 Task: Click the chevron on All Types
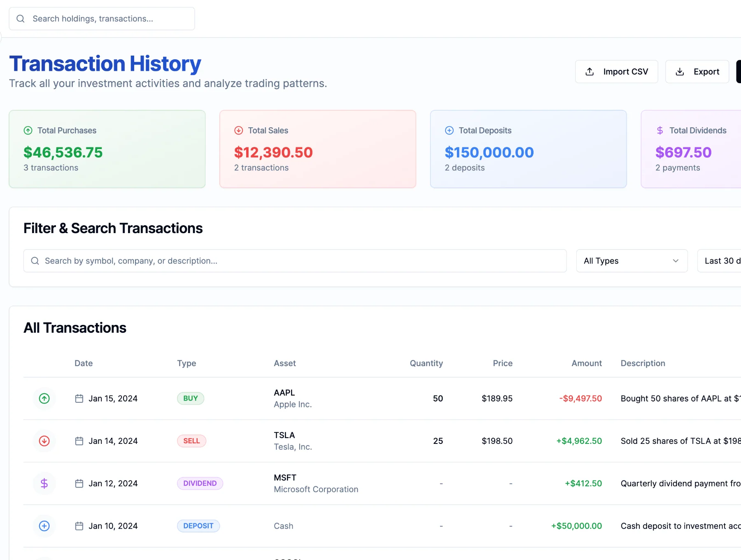coord(676,261)
